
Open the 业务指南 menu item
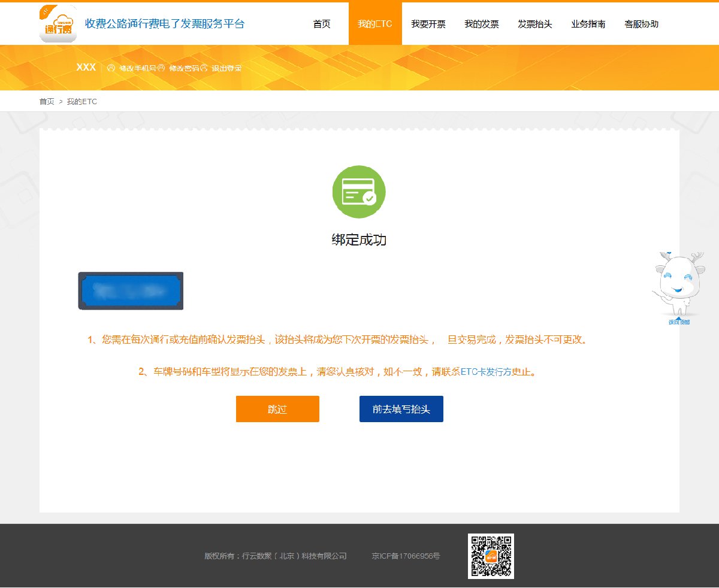pyautogui.click(x=588, y=24)
